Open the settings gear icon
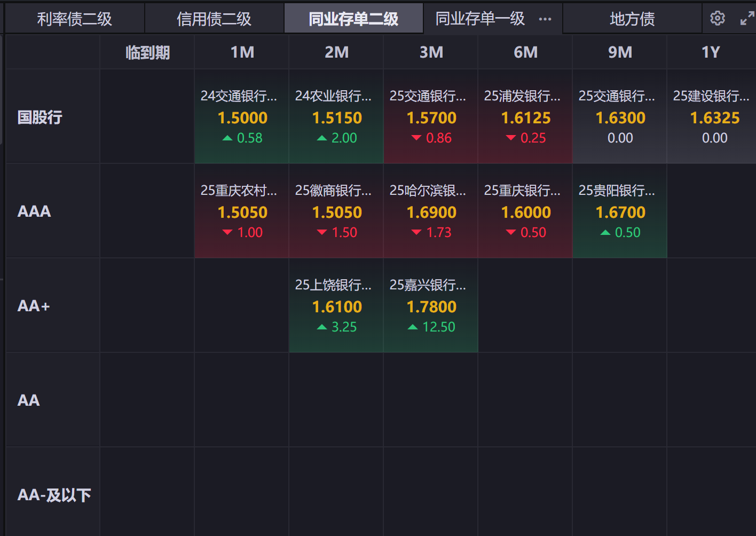756x536 pixels. 718,19
